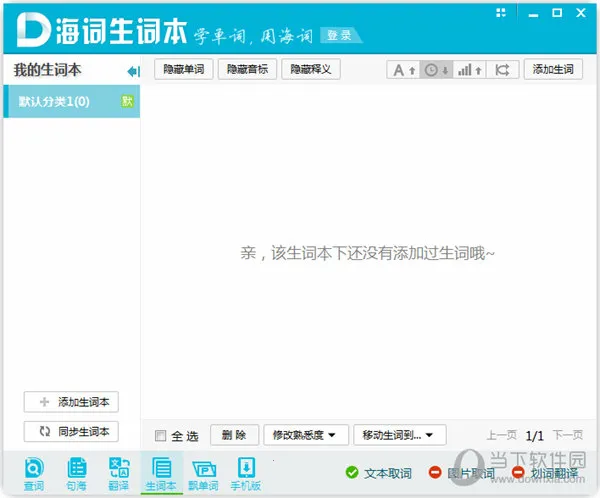Toggle 划词翻译 selection translation
The width and height of the screenshot is (600, 498).
tap(544, 473)
